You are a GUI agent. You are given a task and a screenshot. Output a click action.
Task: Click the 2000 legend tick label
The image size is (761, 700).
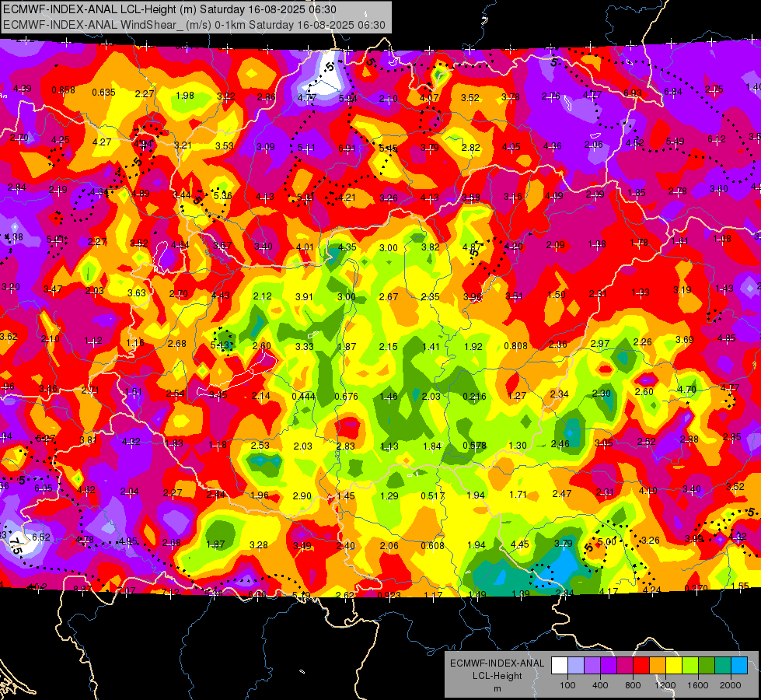[731, 685]
